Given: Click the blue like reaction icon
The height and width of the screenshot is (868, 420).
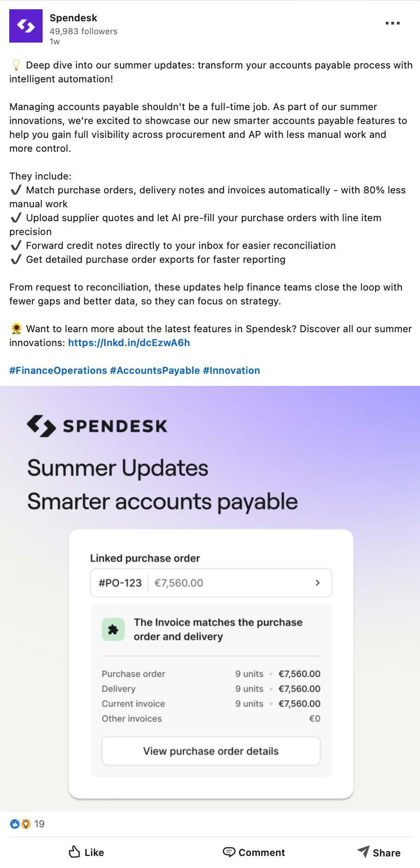Looking at the screenshot, I should pos(15,824).
